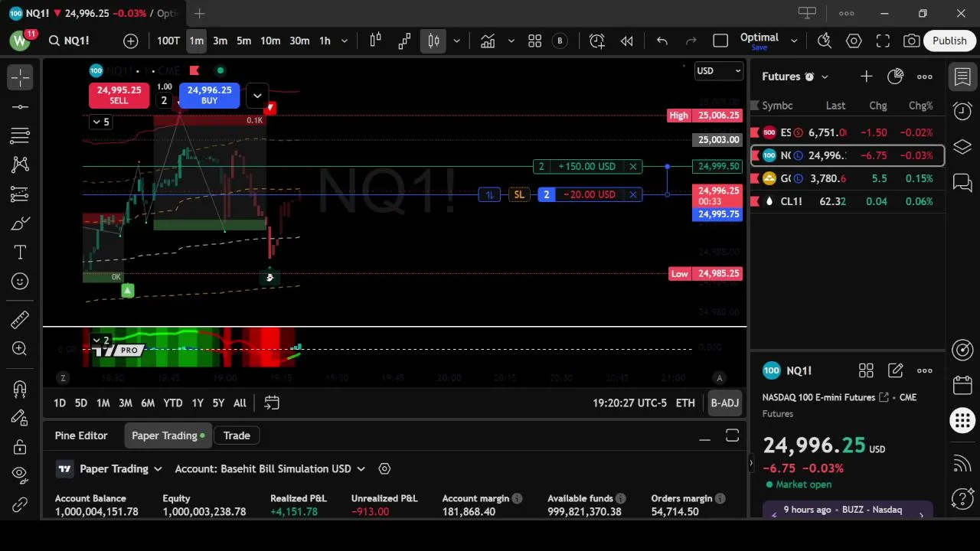Toggle hide all drawings eye icon

20,474
